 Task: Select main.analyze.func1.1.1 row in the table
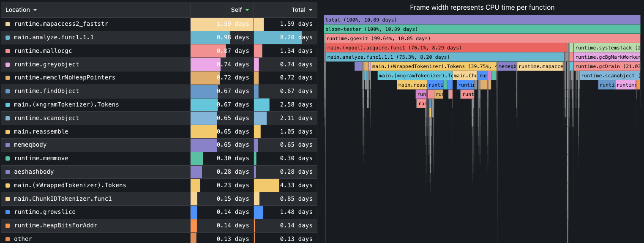coord(159,38)
